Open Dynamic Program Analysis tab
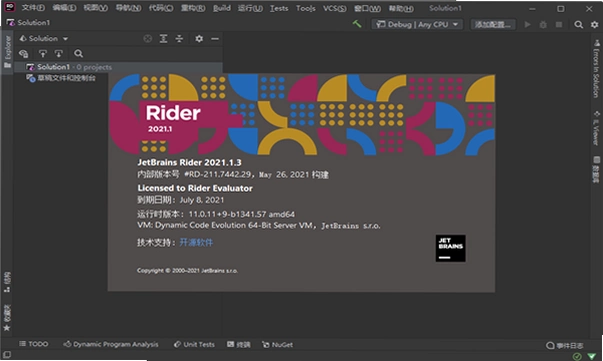603x361 pixels. pos(111,344)
